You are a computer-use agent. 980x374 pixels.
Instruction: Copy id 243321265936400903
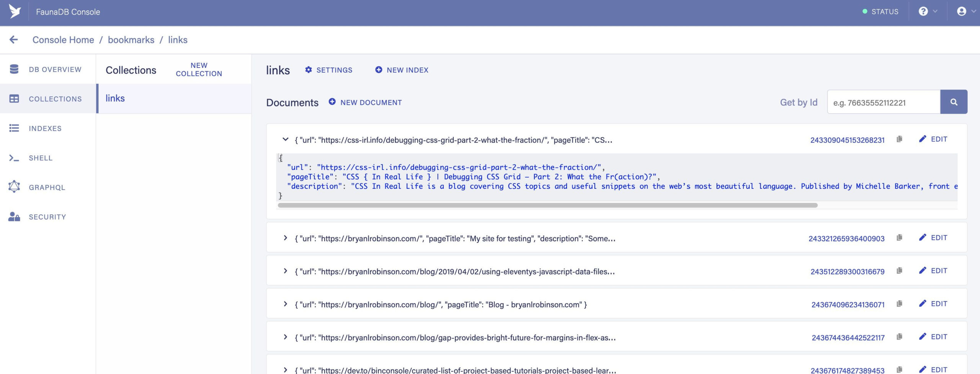point(899,237)
